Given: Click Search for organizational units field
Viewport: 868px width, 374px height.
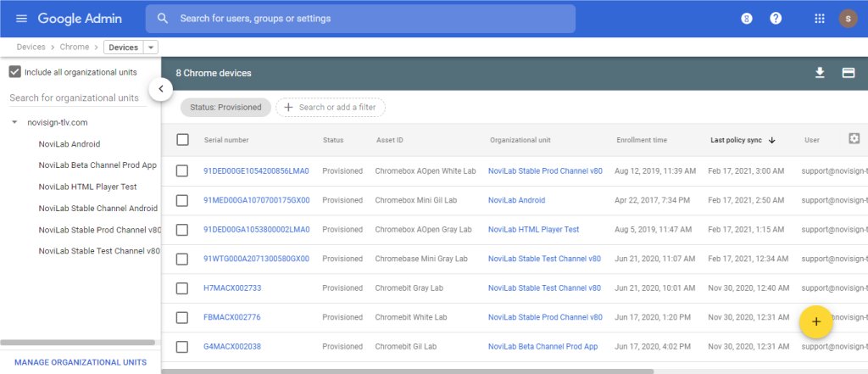Looking at the screenshot, I should [78, 98].
